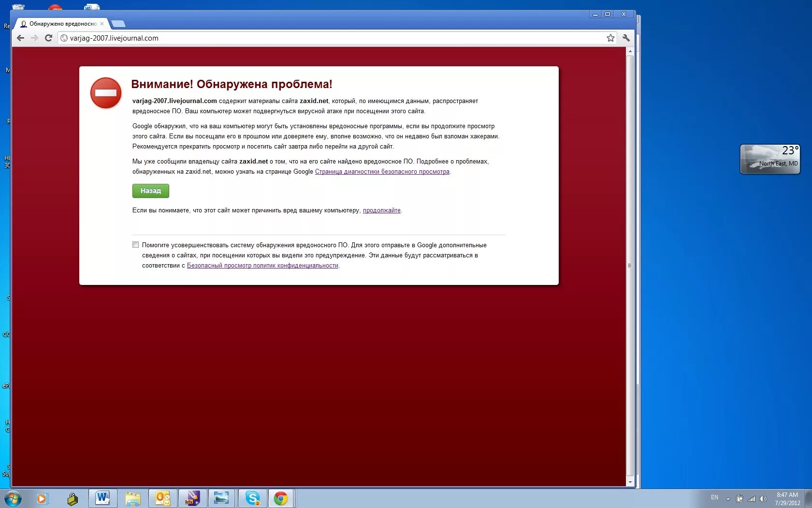Show hidden tray icons with the arrow

point(728,499)
